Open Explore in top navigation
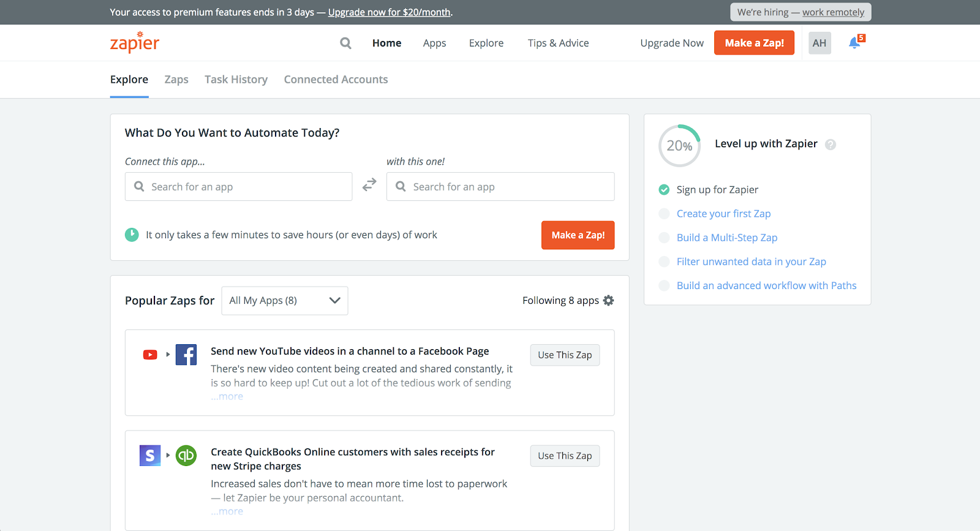 click(x=486, y=43)
